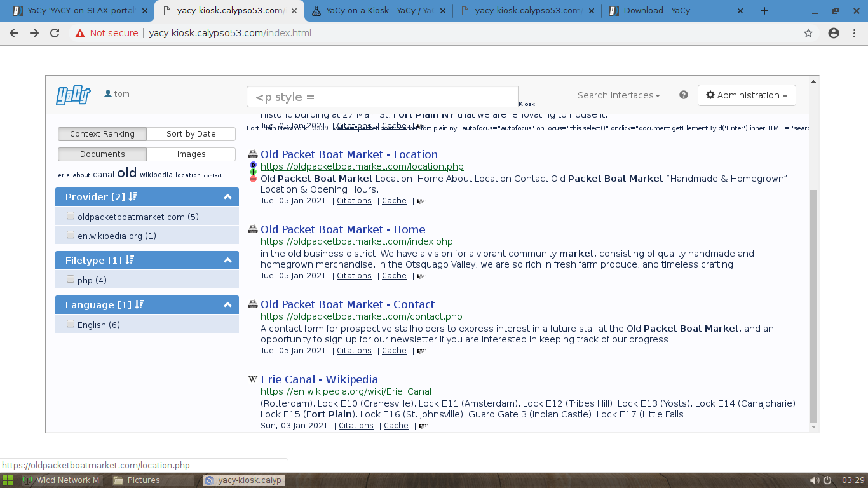Open the Old Packet Boat Market - Home result
868x488 pixels.
pos(343,229)
